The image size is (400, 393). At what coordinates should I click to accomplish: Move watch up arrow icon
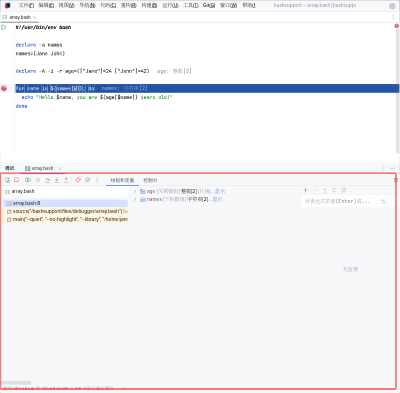click(324, 190)
